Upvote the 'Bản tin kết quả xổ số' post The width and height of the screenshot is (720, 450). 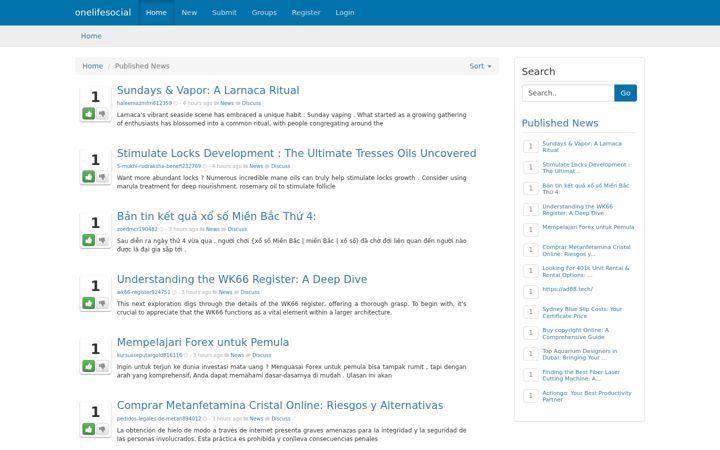(x=89, y=240)
